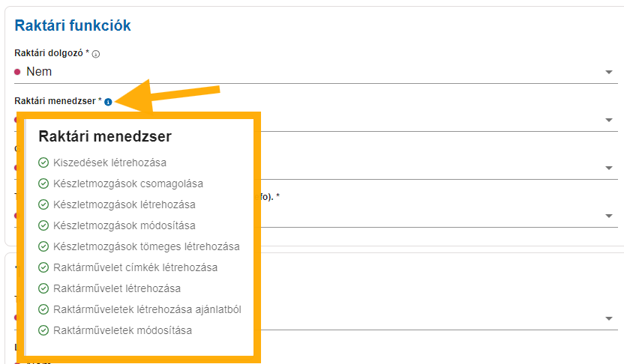Click the Készletmozgások létrehozása check icon
The image size is (624, 364).
click(43, 204)
